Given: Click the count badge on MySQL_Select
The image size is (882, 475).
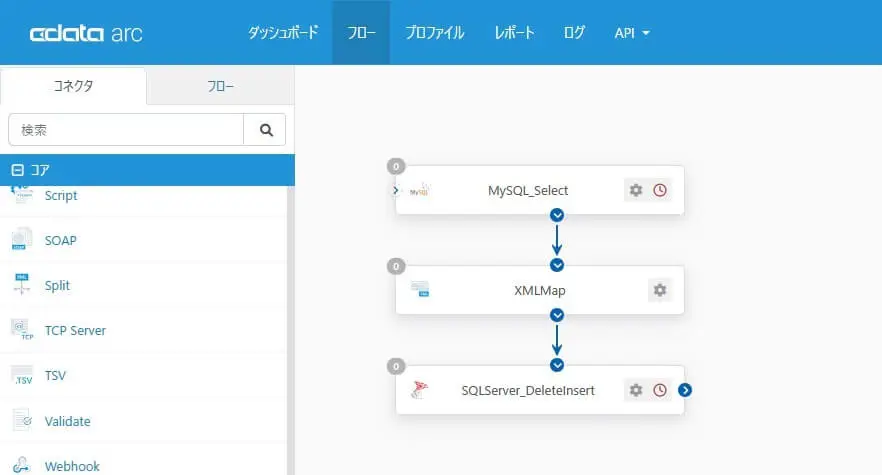Looking at the screenshot, I should [396, 166].
